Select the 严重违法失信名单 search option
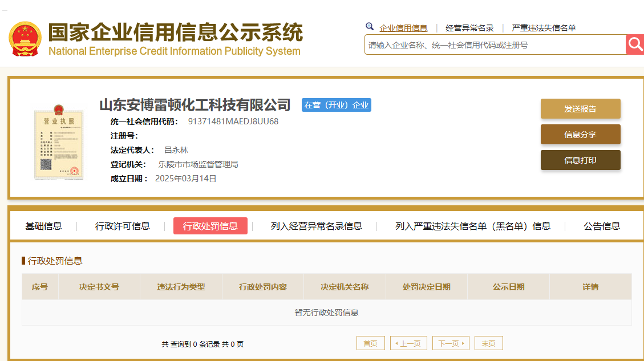 coord(544,28)
